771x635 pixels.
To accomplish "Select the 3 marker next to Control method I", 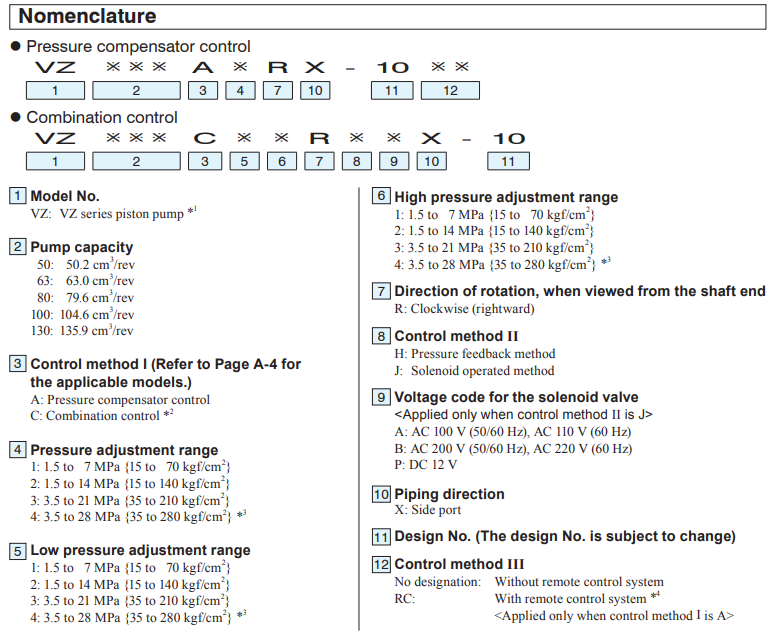I will coord(18,364).
